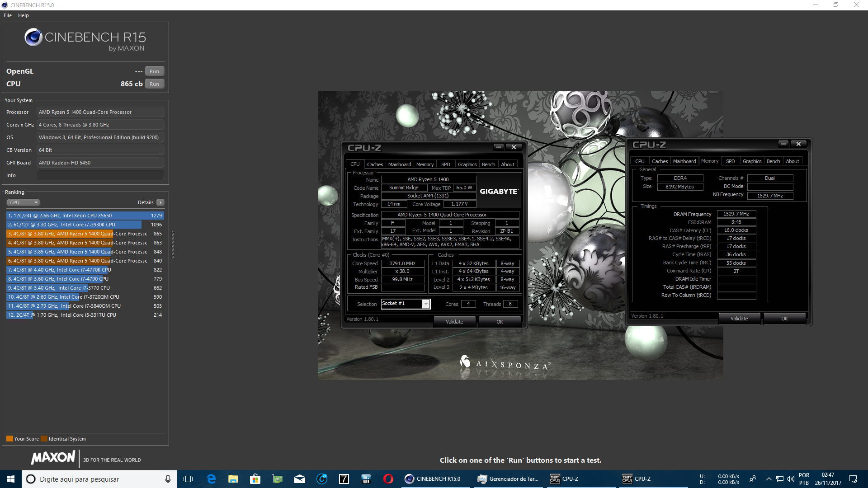The height and width of the screenshot is (488, 868).
Task: Open Microsoft Store from the taskbar
Action: [255, 479]
